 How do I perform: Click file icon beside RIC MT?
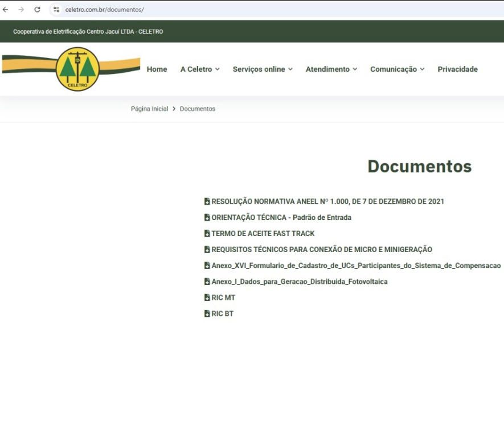coord(207,298)
